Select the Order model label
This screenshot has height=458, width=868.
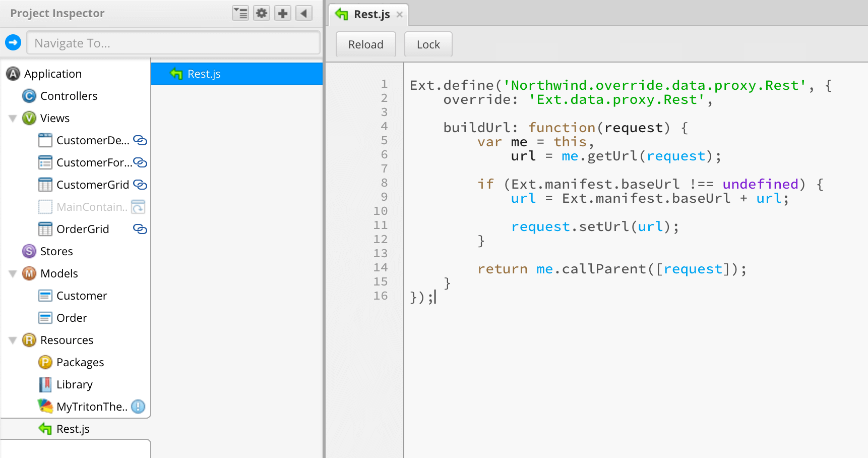coord(72,318)
